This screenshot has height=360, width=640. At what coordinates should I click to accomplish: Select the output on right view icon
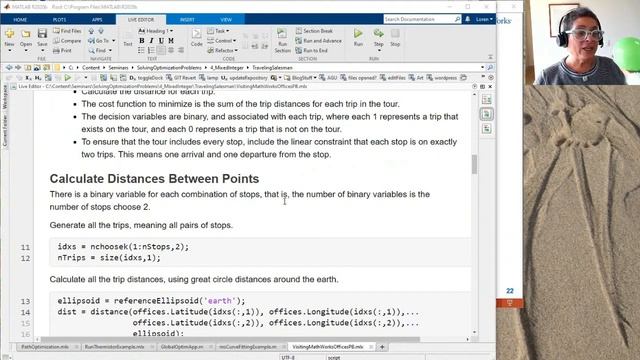coord(487,99)
